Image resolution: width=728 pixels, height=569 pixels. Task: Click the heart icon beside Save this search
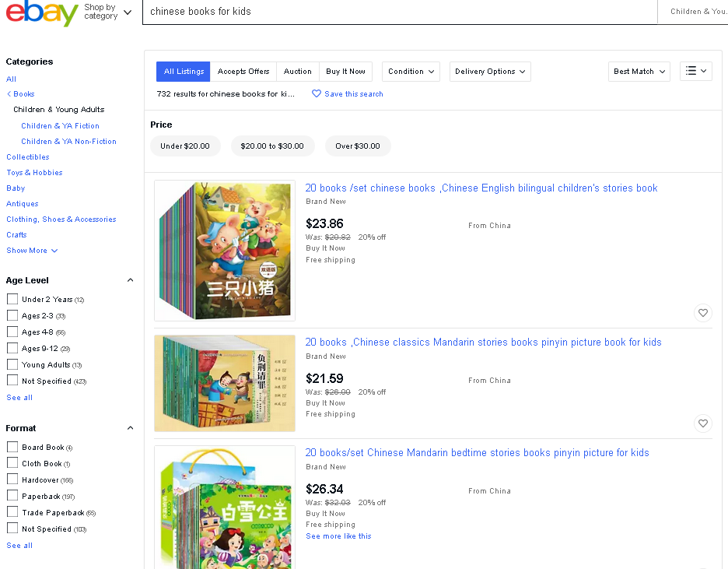(x=317, y=94)
